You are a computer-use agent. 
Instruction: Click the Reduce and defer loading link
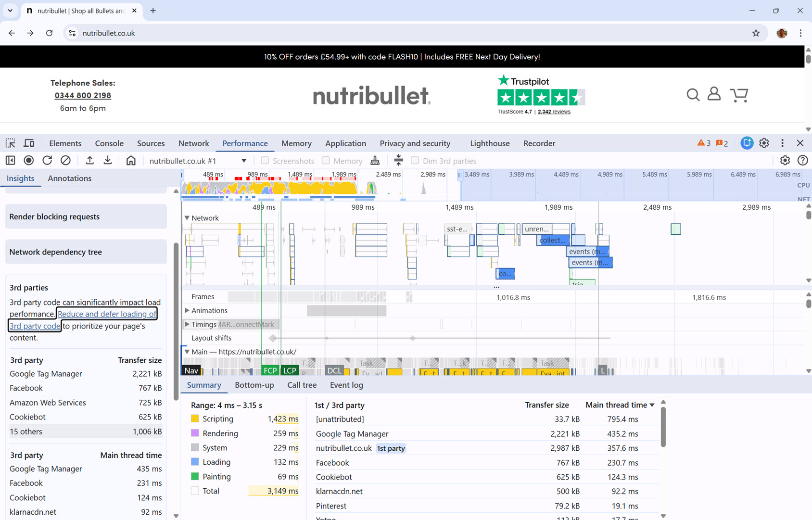point(107,313)
